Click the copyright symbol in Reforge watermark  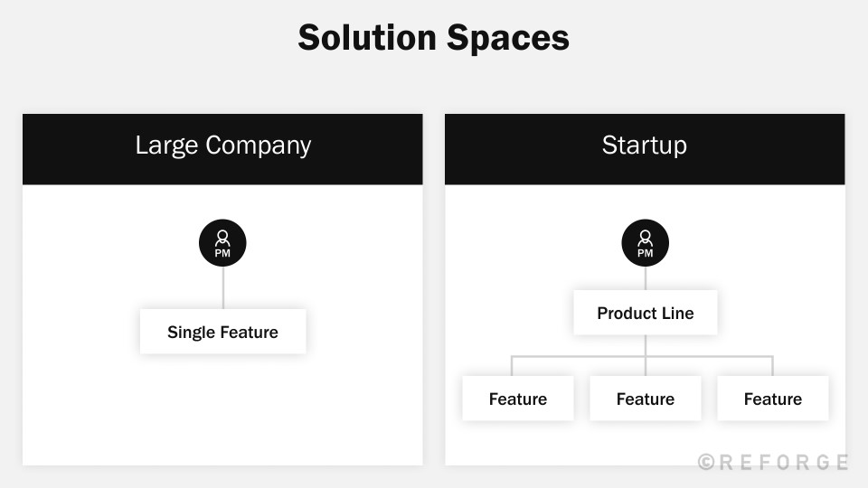point(707,462)
